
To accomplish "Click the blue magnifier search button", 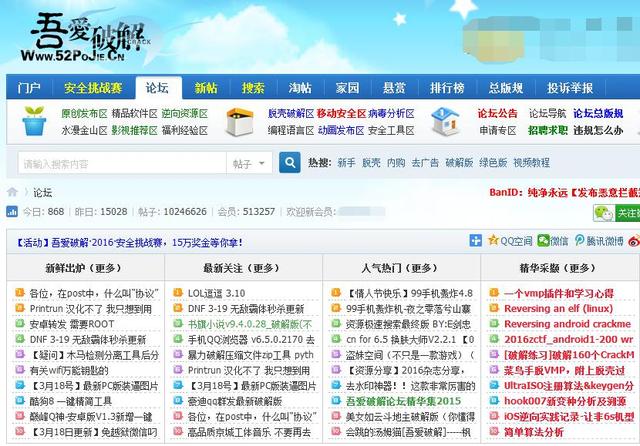I will pyautogui.click(x=290, y=163).
